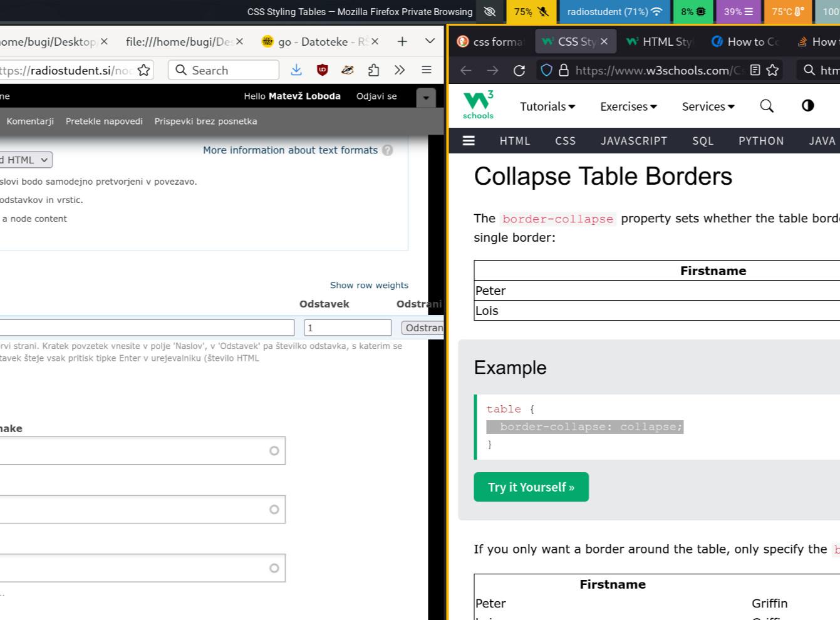Reload the w3schools page

(x=519, y=70)
